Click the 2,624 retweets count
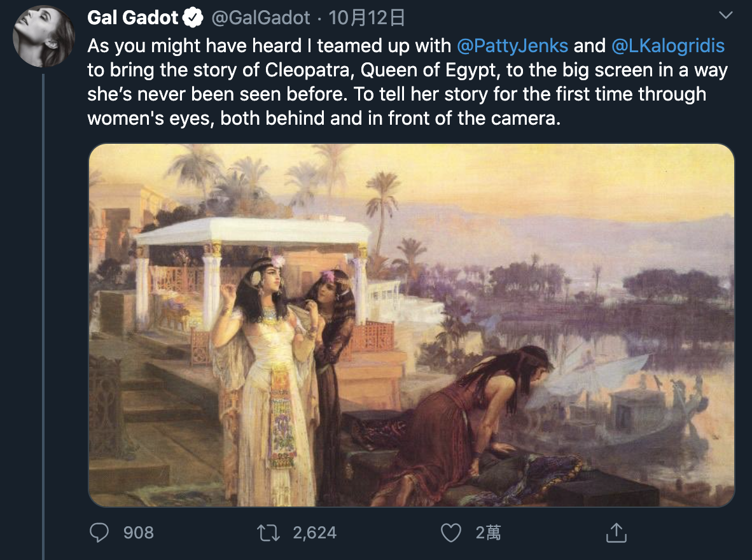This screenshot has height=560, width=752. 314,532
